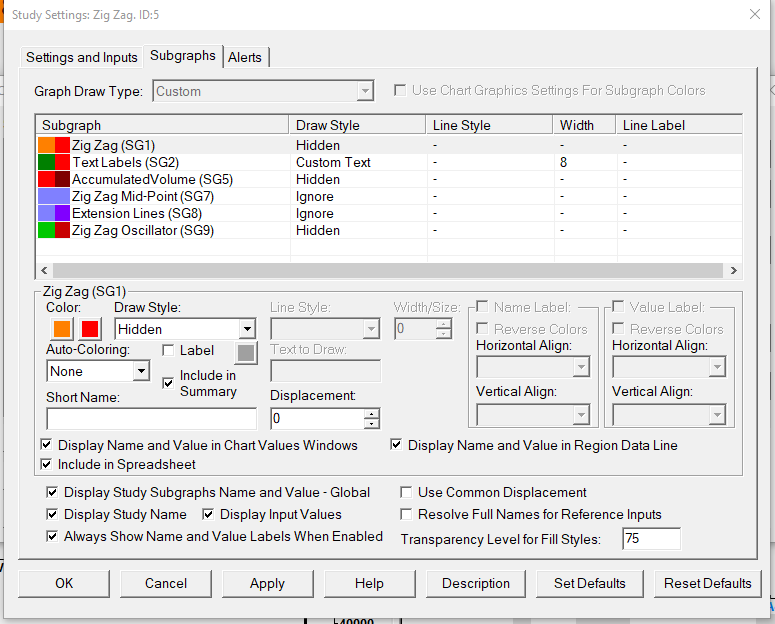Open the Alerts tab
775x624 pixels.
click(245, 57)
